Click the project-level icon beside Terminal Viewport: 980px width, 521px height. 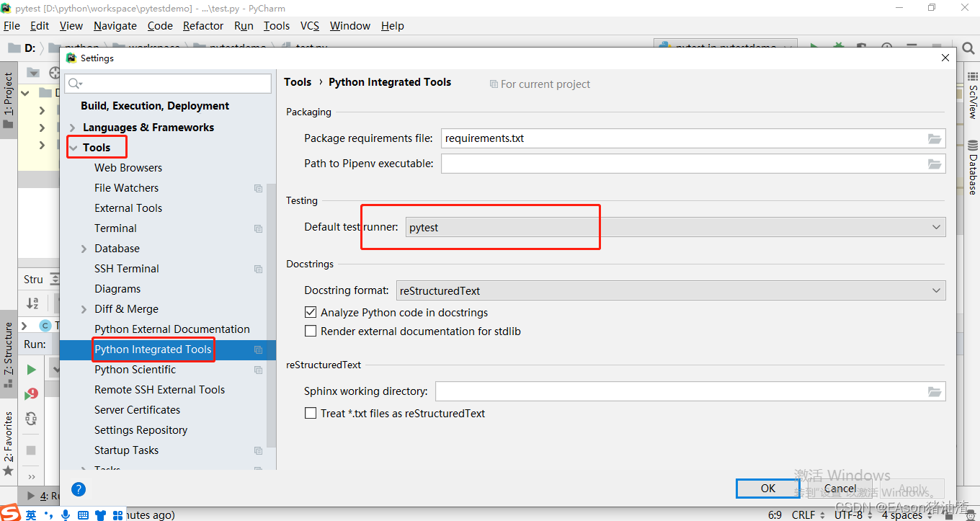pyautogui.click(x=258, y=228)
